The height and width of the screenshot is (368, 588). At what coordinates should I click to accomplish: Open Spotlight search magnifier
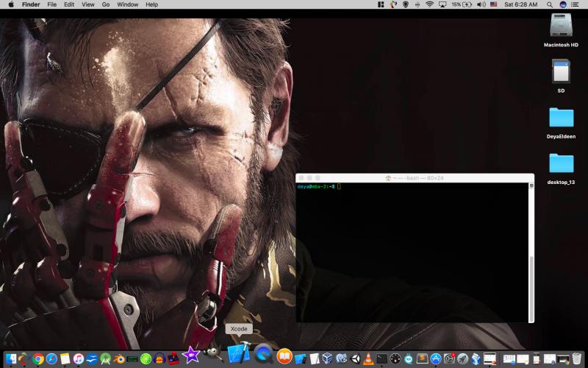click(x=549, y=4)
